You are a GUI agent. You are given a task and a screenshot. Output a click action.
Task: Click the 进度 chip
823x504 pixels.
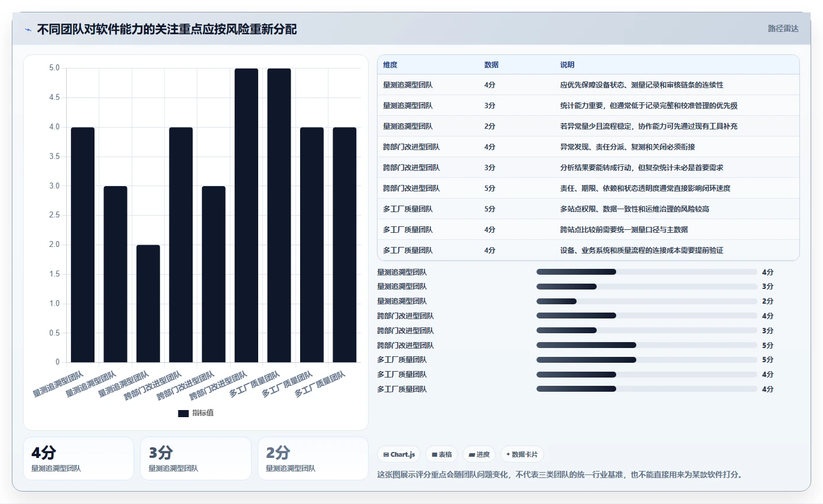pyautogui.click(x=479, y=454)
